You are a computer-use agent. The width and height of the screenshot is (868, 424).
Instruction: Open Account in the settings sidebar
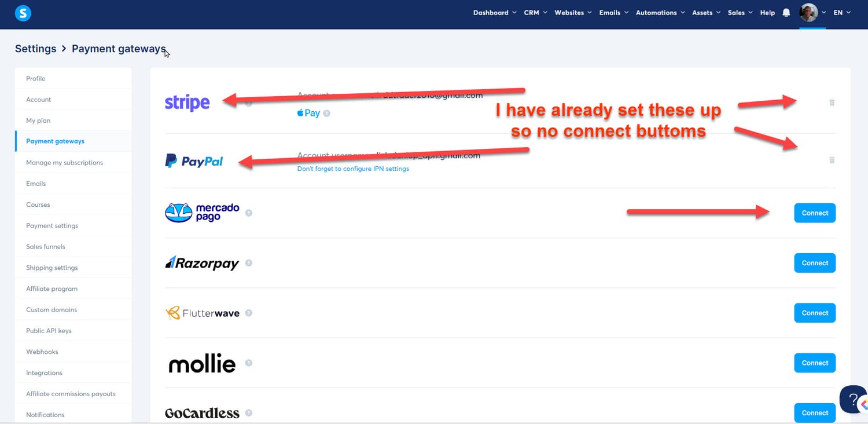click(x=73, y=100)
